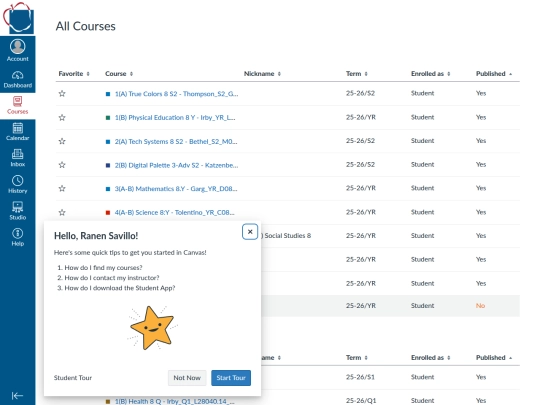Open the Courses sidebar item
This screenshot has width=540, height=405.
pyautogui.click(x=18, y=106)
